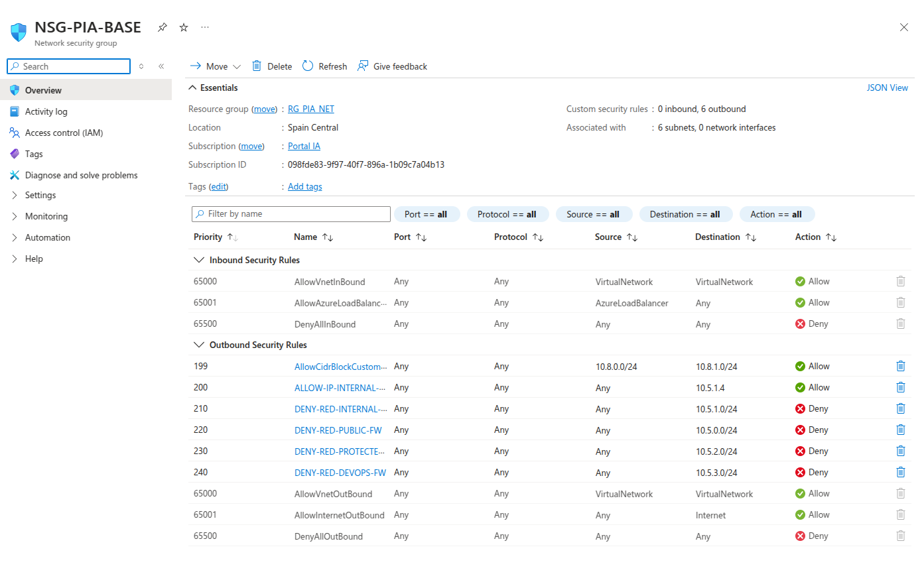Select the AllowVnetInBound rule row

549,281
